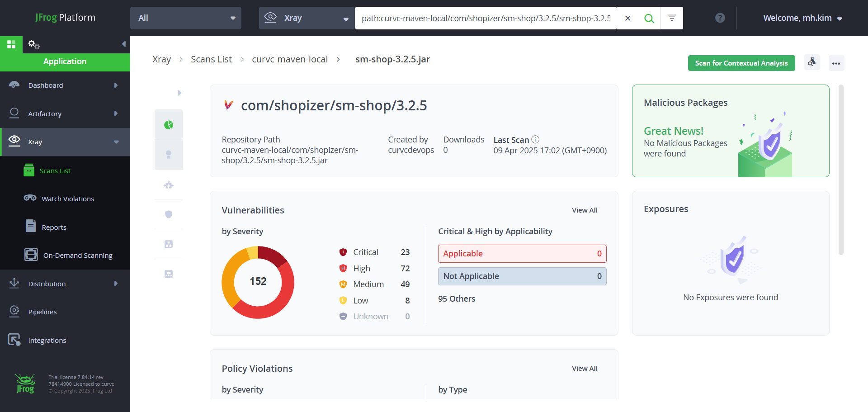This screenshot has height=412, width=868.
Task: Expand the Artifactory menu in the sidebar
Action: (65, 114)
